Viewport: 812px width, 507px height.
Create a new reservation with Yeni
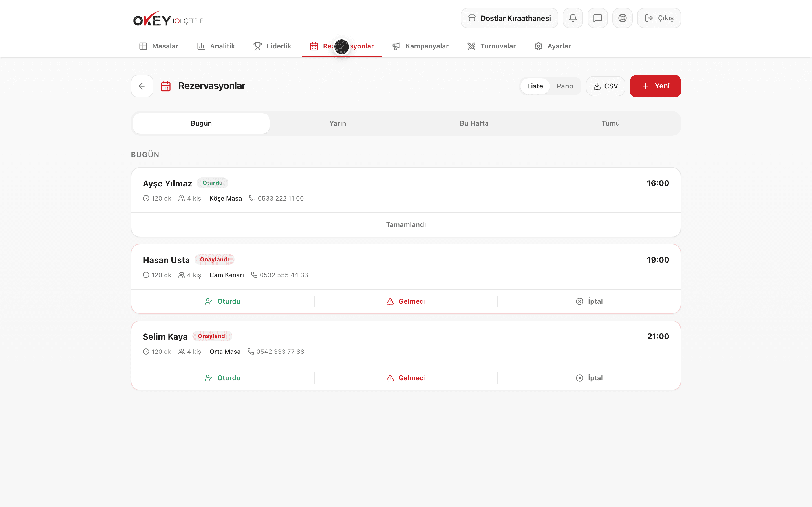(655, 86)
